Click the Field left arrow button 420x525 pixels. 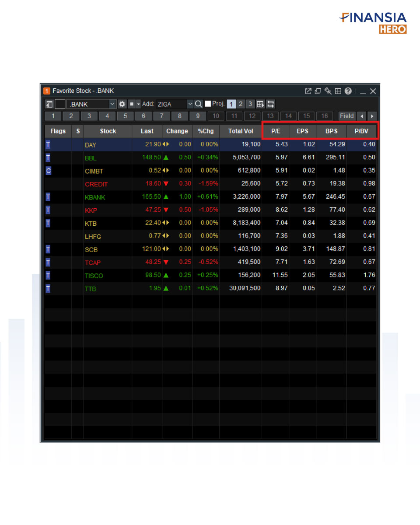point(362,116)
